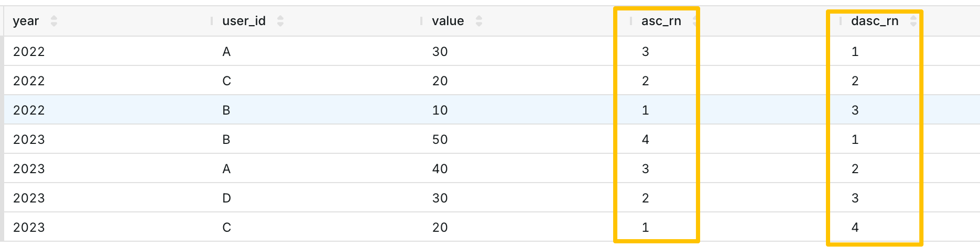Click column divider left of value header
This screenshot has height=248, width=980.
pyautogui.click(x=421, y=21)
